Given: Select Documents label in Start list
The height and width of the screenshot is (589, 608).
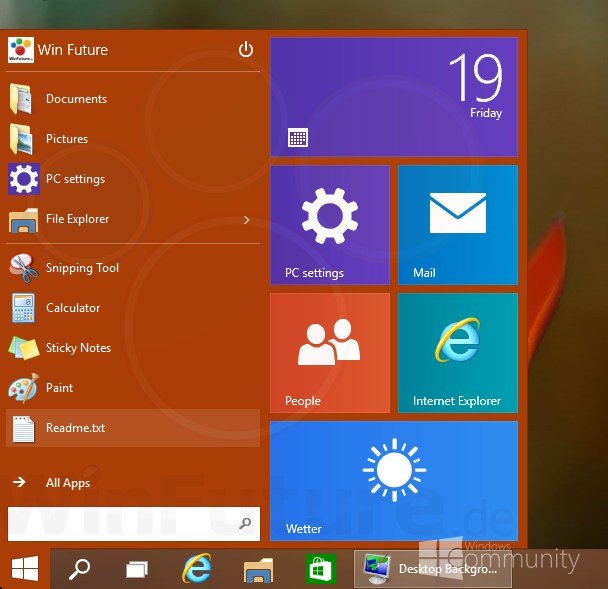Looking at the screenshot, I should pyautogui.click(x=76, y=99).
